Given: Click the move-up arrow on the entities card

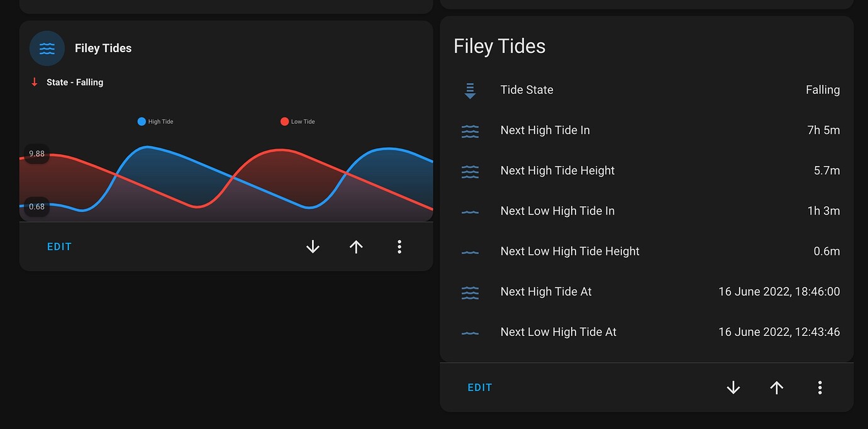Looking at the screenshot, I should [x=776, y=387].
